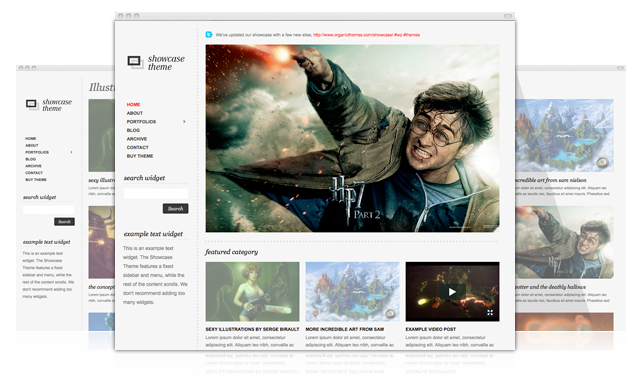Viewport: 640px width, 380px height.
Task: Select the Contact menu item
Action: [x=138, y=147]
